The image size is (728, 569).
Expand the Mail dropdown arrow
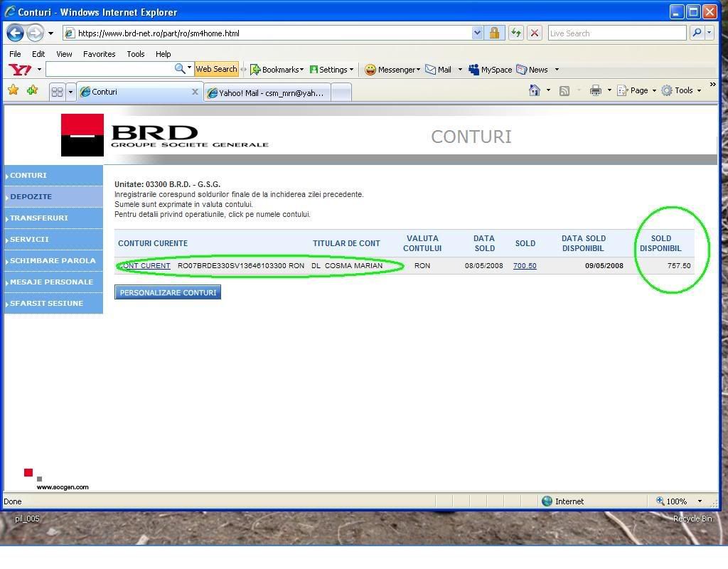click(460, 70)
